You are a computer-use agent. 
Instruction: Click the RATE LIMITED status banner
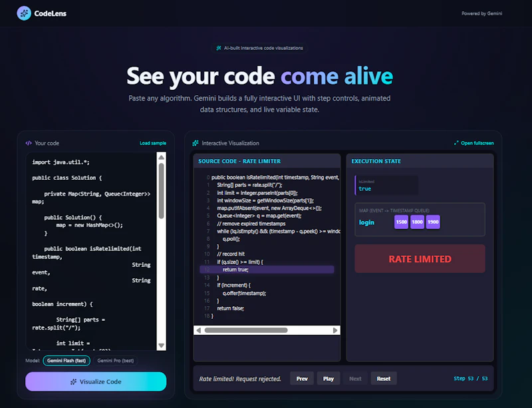[x=420, y=259]
